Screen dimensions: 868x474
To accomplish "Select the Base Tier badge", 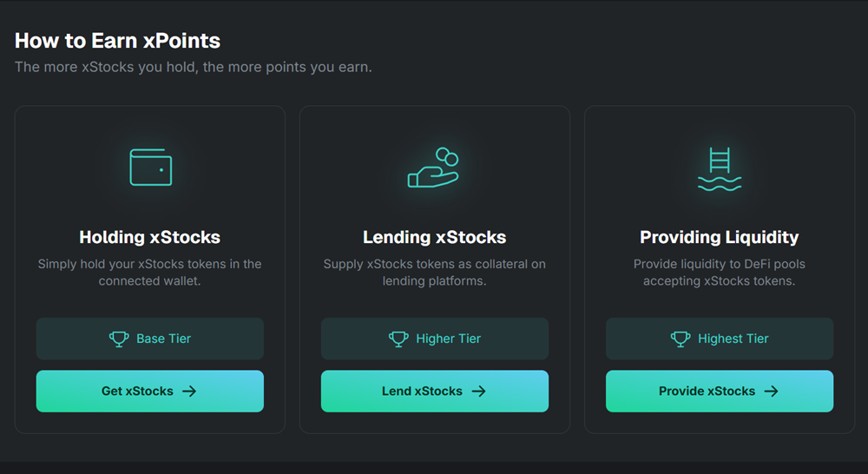I will coord(150,339).
